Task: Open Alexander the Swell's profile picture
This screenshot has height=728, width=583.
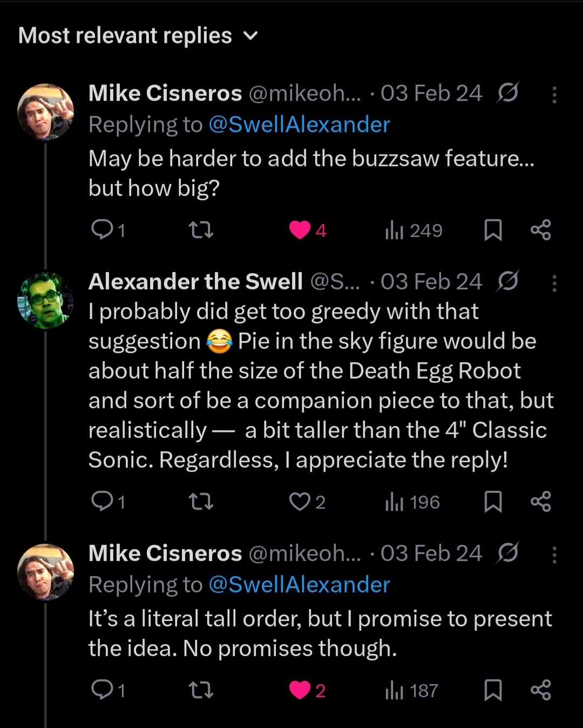Action: tap(45, 300)
